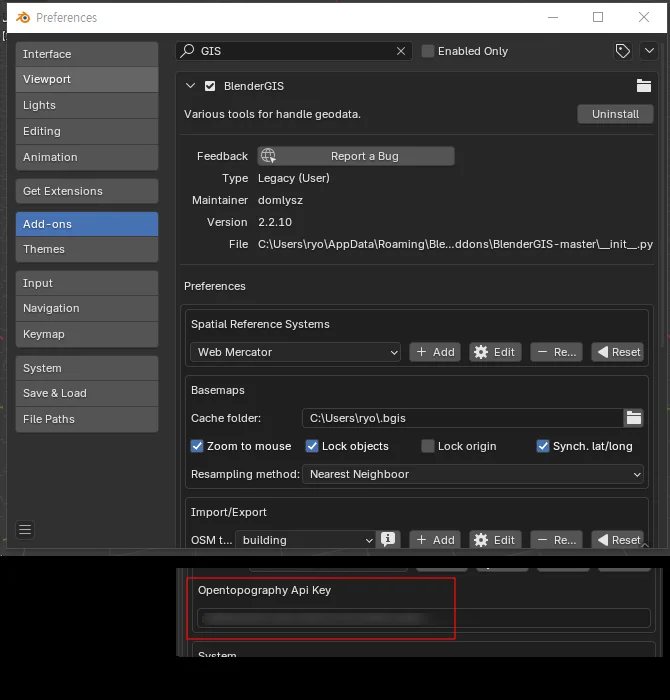
Task: Close the Preferences window
Action: click(644, 17)
